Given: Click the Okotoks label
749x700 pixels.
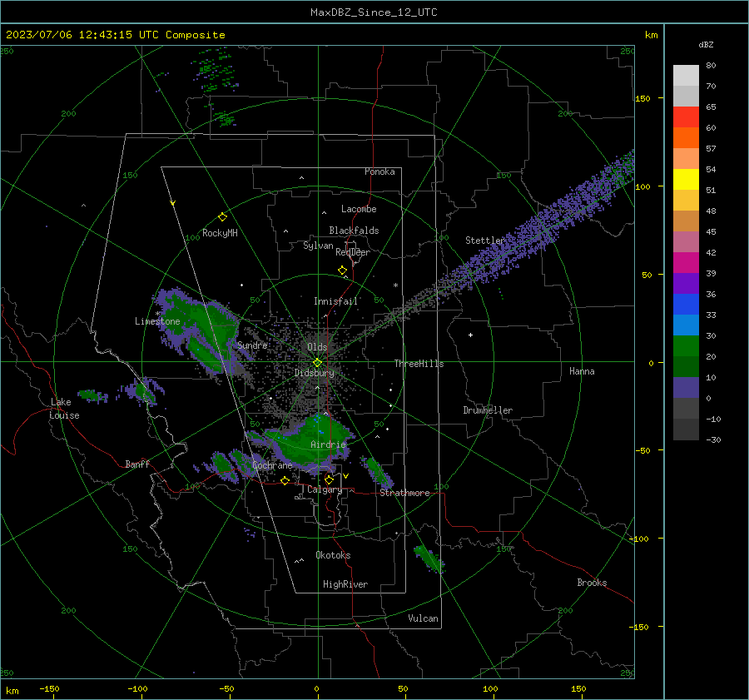Looking at the screenshot, I should pyautogui.click(x=333, y=555).
